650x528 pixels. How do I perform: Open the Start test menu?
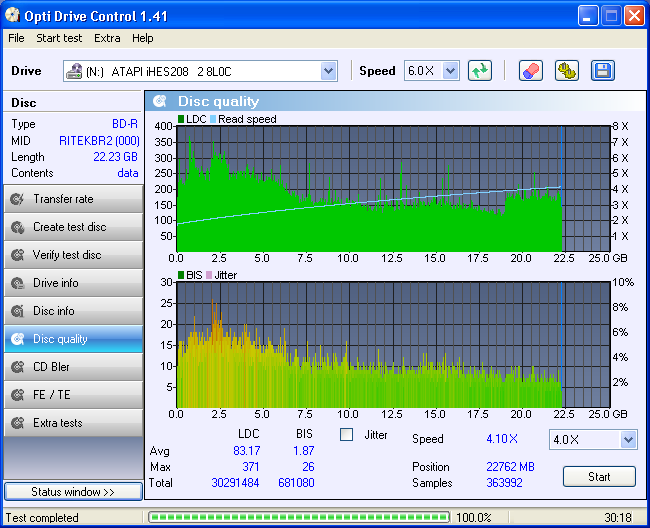pyautogui.click(x=59, y=38)
